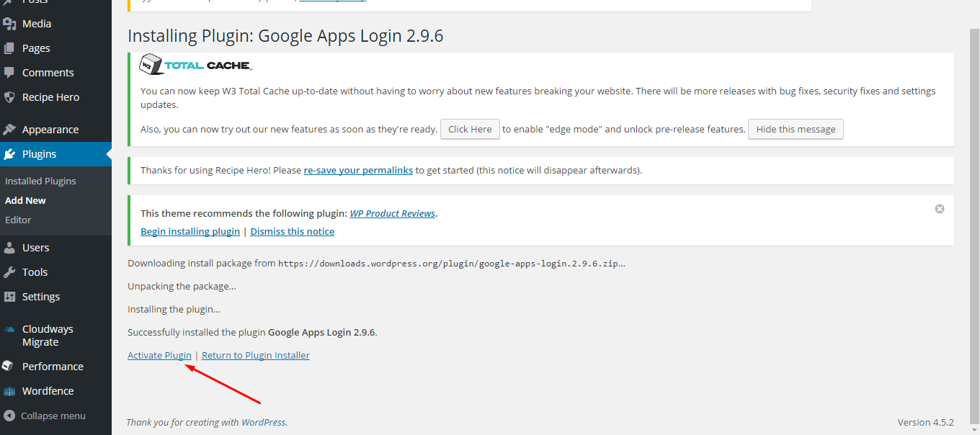Open the WordPress footer link
Image resolution: width=980 pixels, height=435 pixels.
(x=264, y=423)
